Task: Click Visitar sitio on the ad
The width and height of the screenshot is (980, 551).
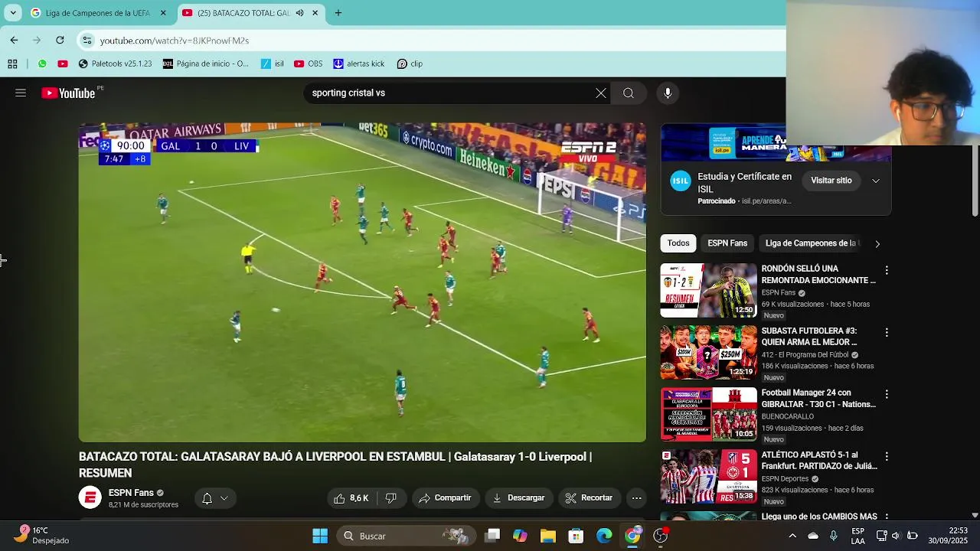Action: 831,181
